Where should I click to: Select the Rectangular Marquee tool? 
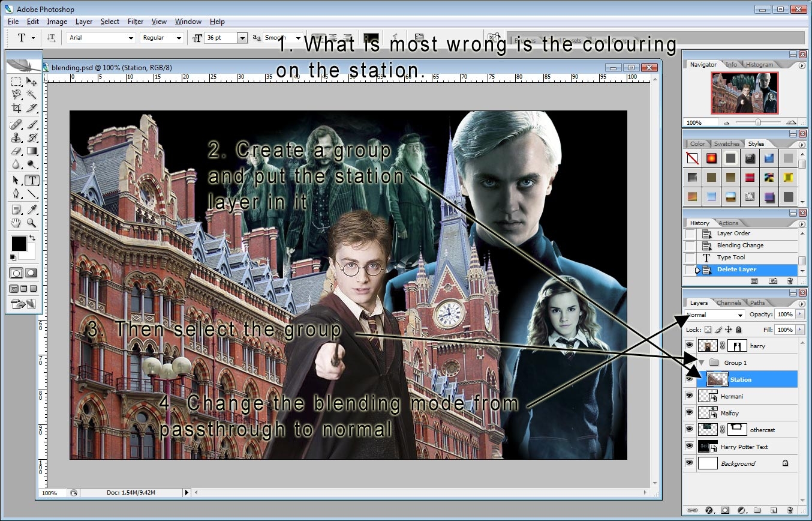tap(16, 82)
